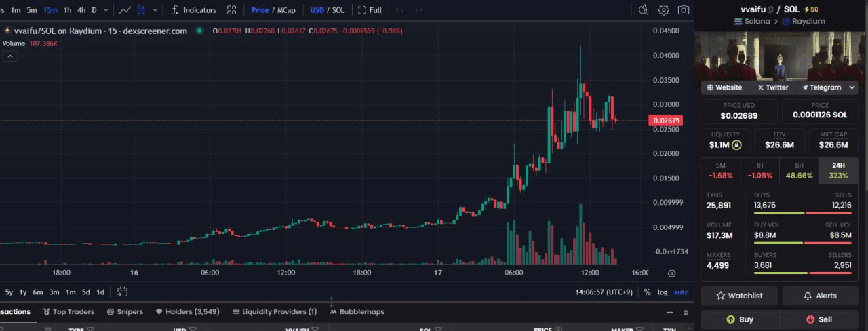The width and height of the screenshot is (868, 331).
Task: Open the chart alert clock icon
Action: (x=644, y=10)
